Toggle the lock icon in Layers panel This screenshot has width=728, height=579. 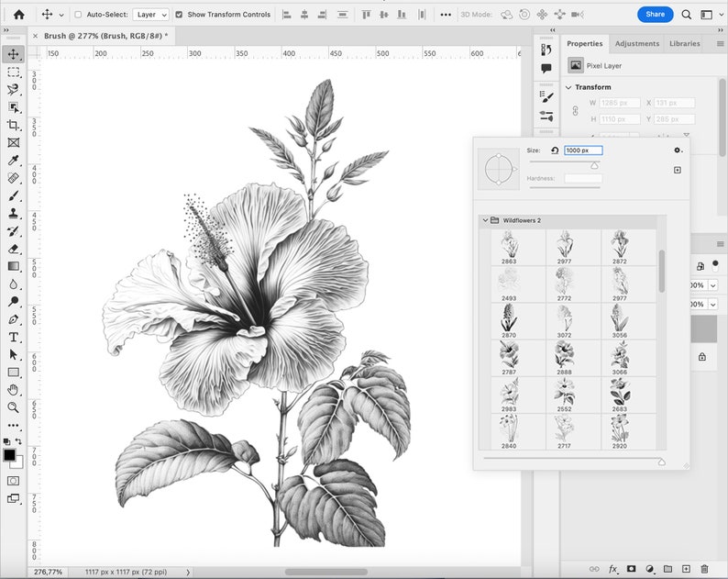702,356
